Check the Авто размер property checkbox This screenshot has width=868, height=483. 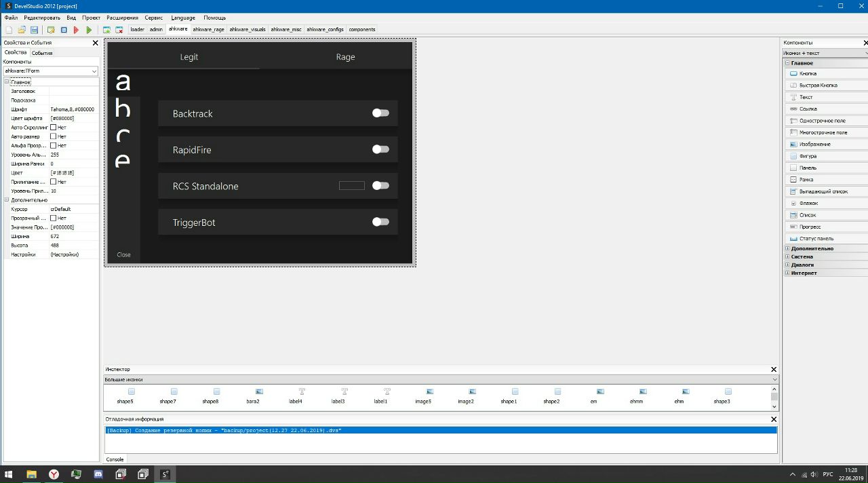(54, 136)
